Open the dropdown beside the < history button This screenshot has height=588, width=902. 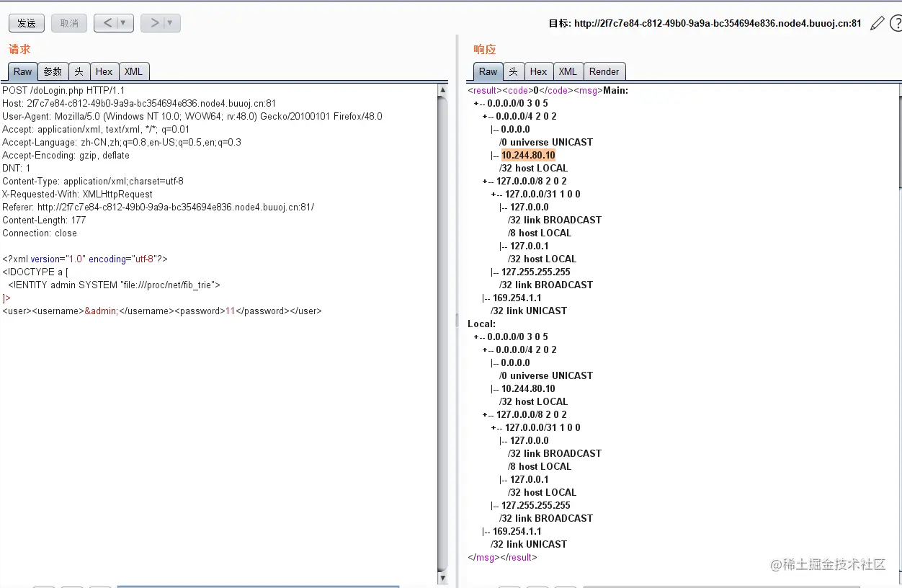coord(124,23)
